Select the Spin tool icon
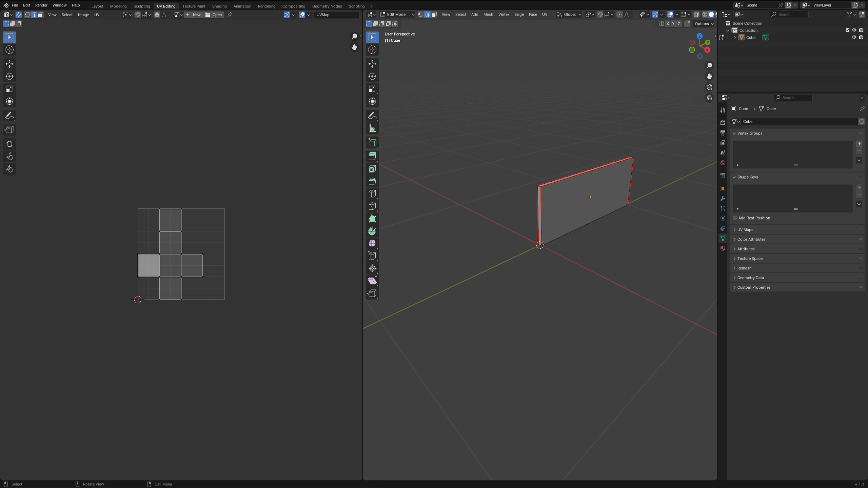This screenshot has height=488, width=868. (372, 231)
